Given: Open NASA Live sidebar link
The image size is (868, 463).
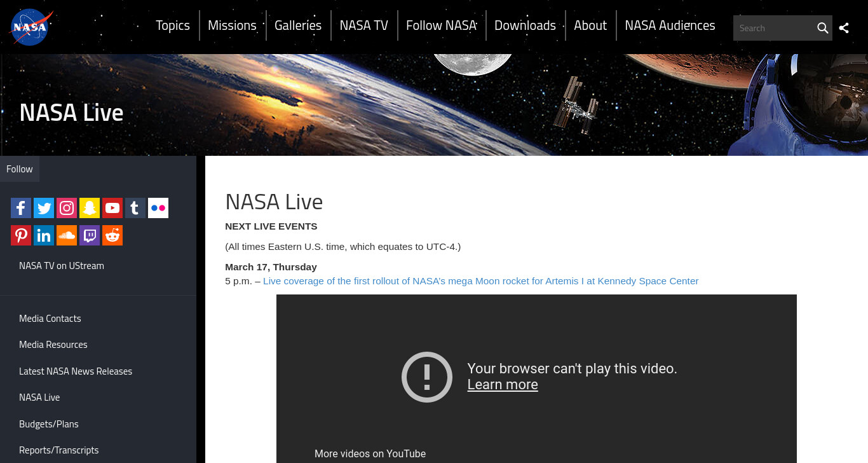Looking at the screenshot, I should 39,397.
